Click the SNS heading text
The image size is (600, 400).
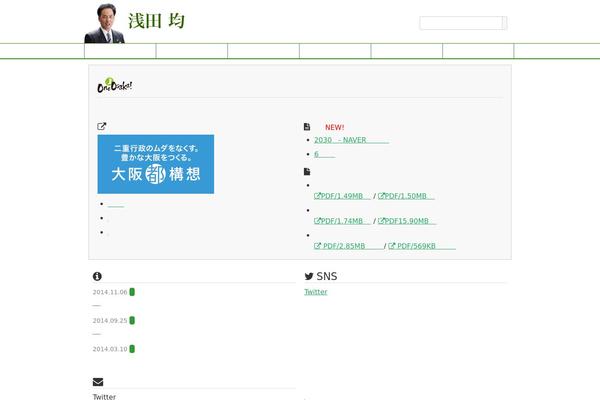(327, 276)
